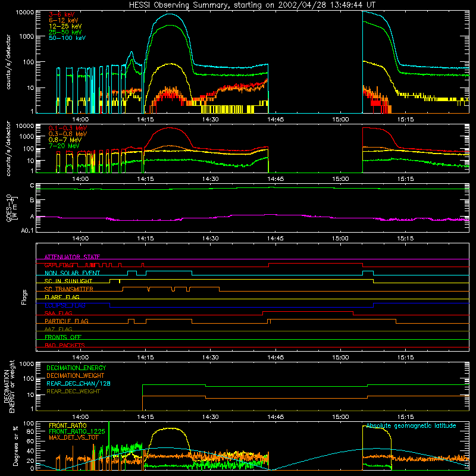Click the '10000' tick on the keV counts axis
476x476 pixels.
tap(25, 12)
